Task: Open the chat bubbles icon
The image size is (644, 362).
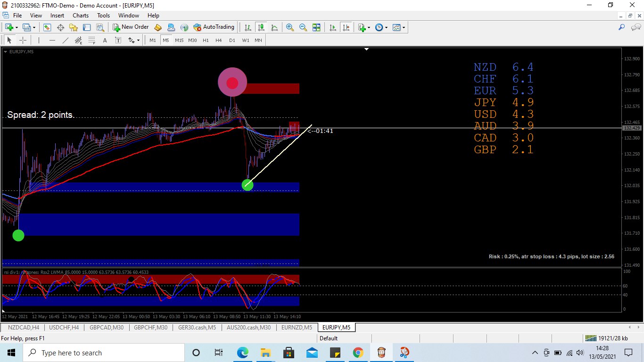Action: pos(635,27)
